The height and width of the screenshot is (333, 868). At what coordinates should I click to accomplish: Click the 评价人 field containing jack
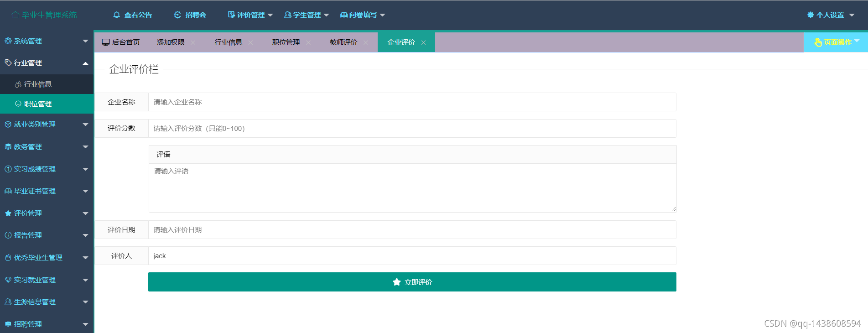click(x=412, y=256)
